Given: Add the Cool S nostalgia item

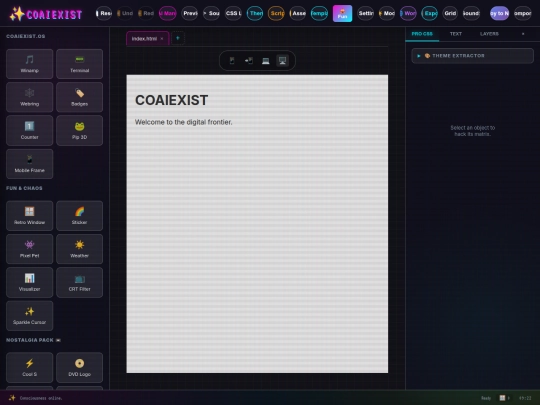Looking at the screenshot, I should [x=30, y=367].
